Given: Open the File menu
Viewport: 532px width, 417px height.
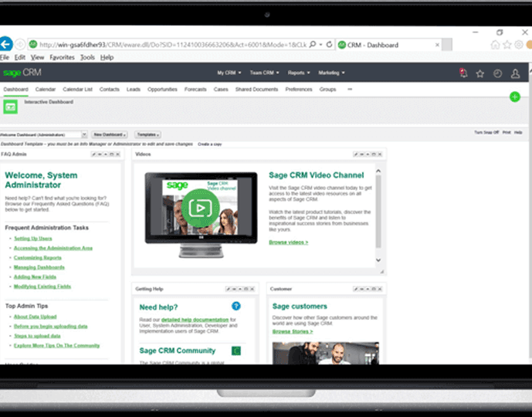Looking at the screenshot, I should coord(5,57).
